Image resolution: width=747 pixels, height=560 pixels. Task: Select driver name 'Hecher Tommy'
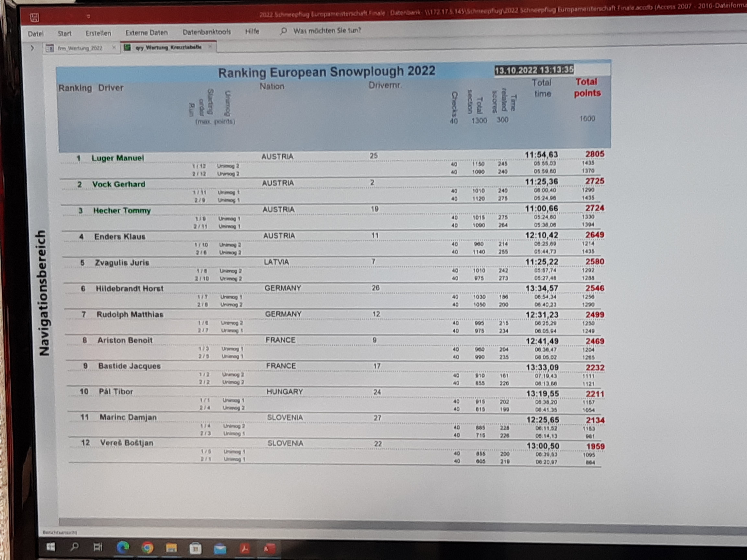tap(122, 211)
